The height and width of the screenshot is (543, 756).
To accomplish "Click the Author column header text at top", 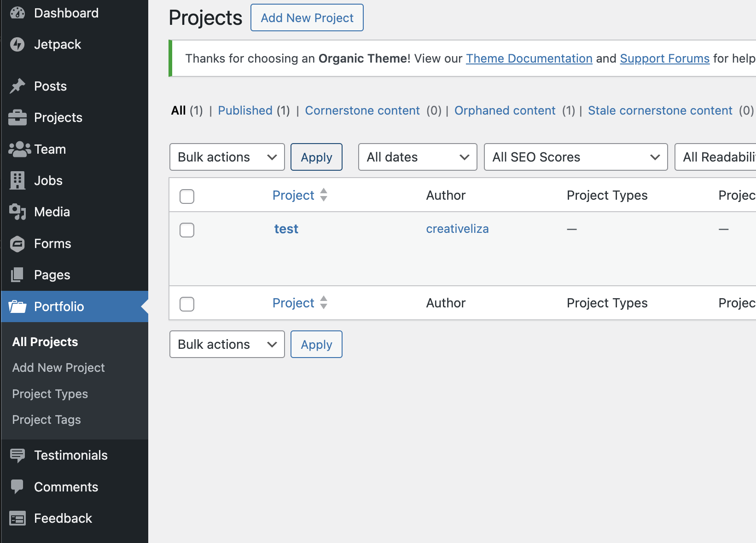I will (x=446, y=195).
